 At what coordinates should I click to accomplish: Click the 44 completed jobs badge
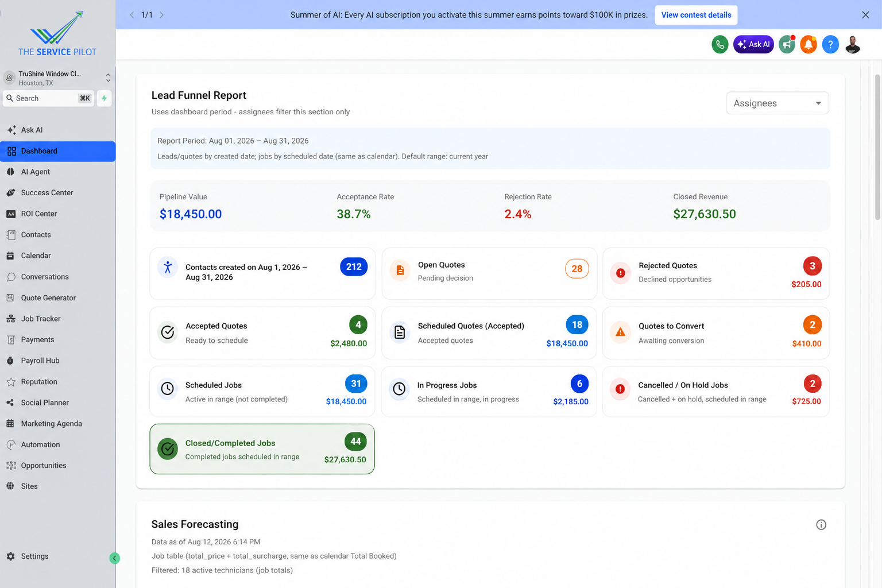click(355, 442)
